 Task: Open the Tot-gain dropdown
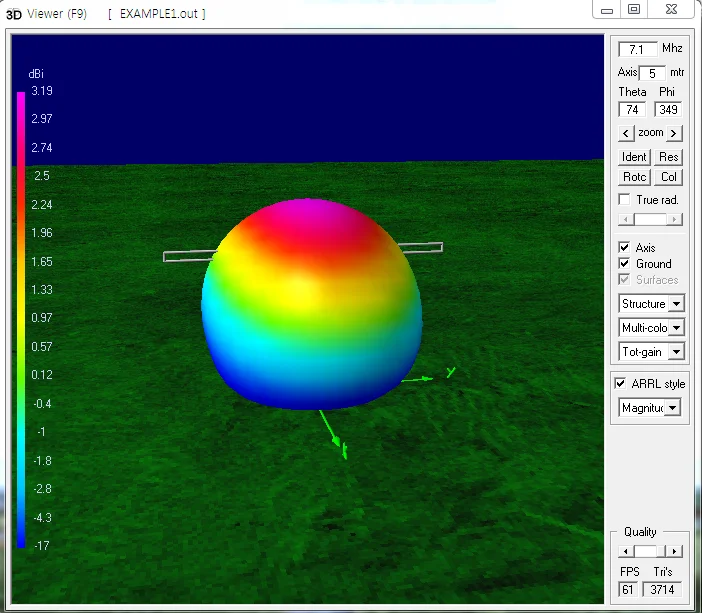(676, 352)
